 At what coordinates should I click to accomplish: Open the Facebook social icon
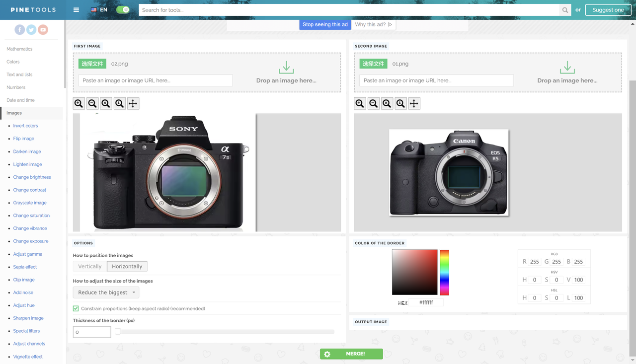pos(19,30)
